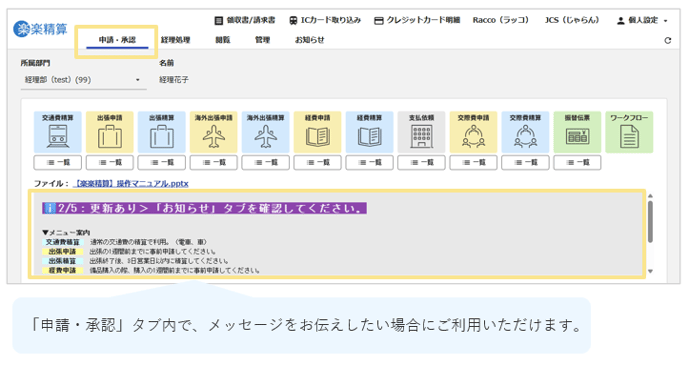Click the 一覧 button under 出張申請
Viewport: 689px width, 366px height.
tap(109, 163)
